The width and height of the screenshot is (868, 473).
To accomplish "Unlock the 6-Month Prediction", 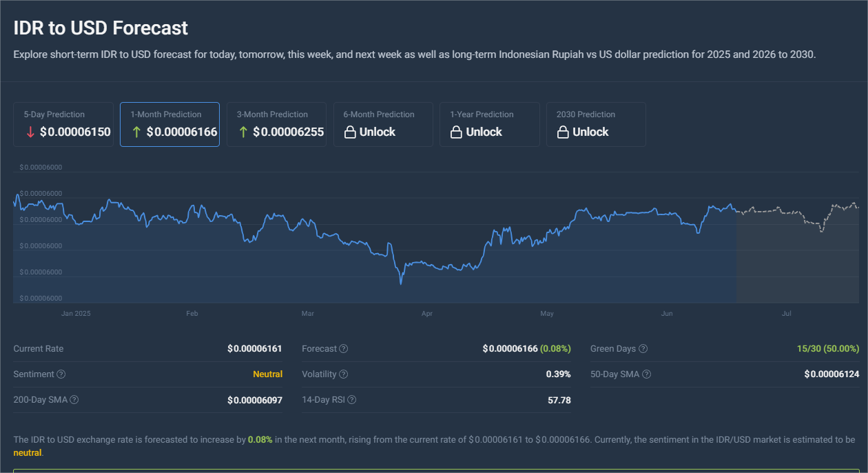I will 383,124.
